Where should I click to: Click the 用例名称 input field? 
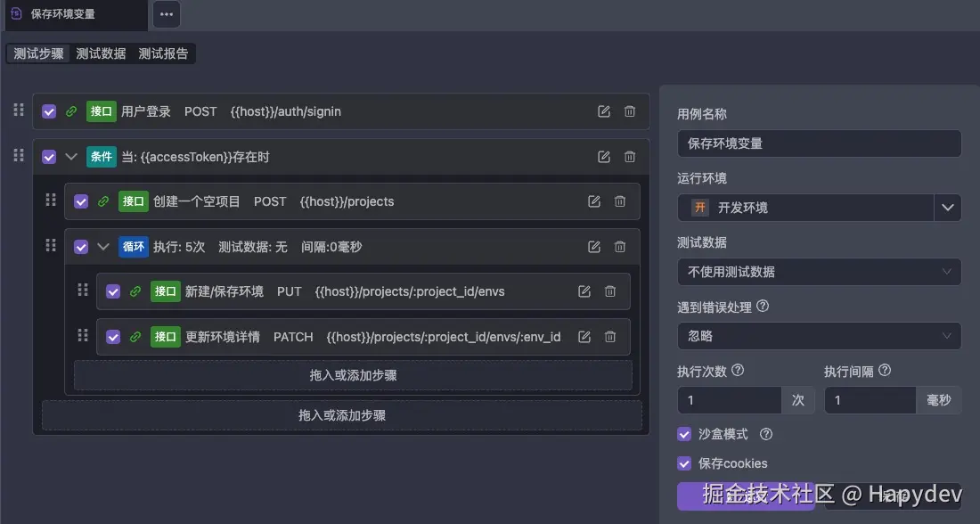click(x=820, y=143)
